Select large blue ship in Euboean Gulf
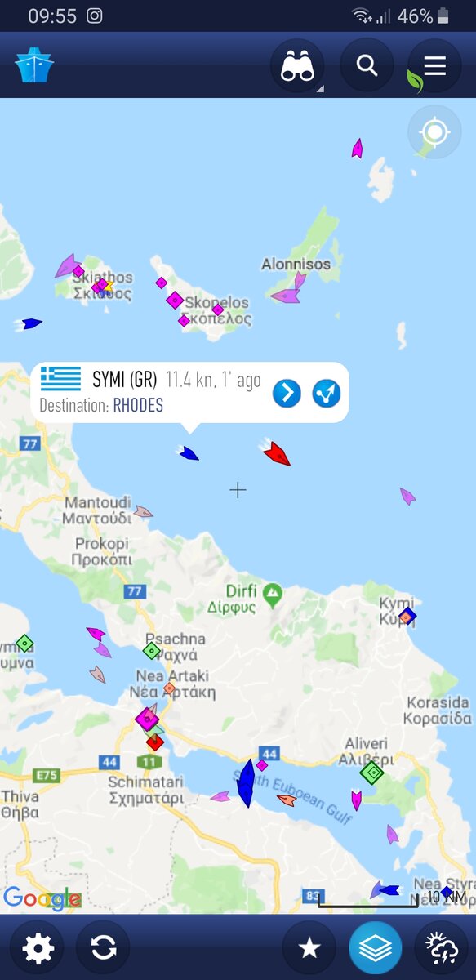 pos(246,782)
